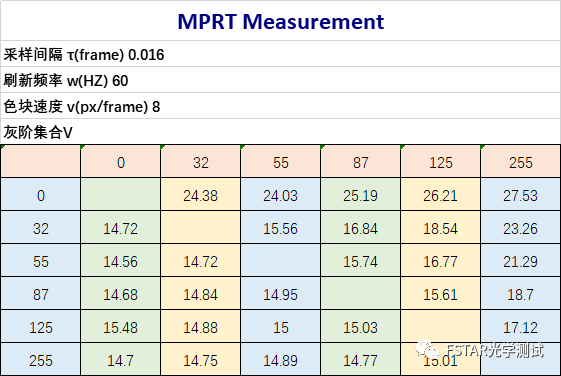Click row header 125 in the first column
Image resolution: width=561 pixels, height=376 pixels.
point(41,327)
